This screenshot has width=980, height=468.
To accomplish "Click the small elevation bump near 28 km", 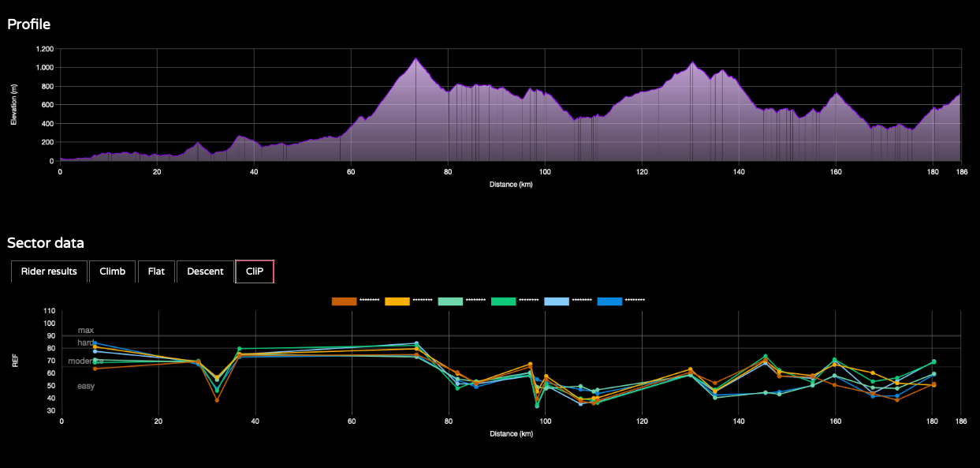I will tap(197, 144).
